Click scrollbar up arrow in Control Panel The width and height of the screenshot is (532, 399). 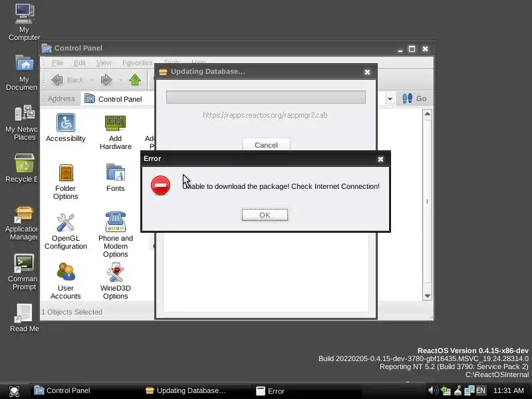[428, 114]
